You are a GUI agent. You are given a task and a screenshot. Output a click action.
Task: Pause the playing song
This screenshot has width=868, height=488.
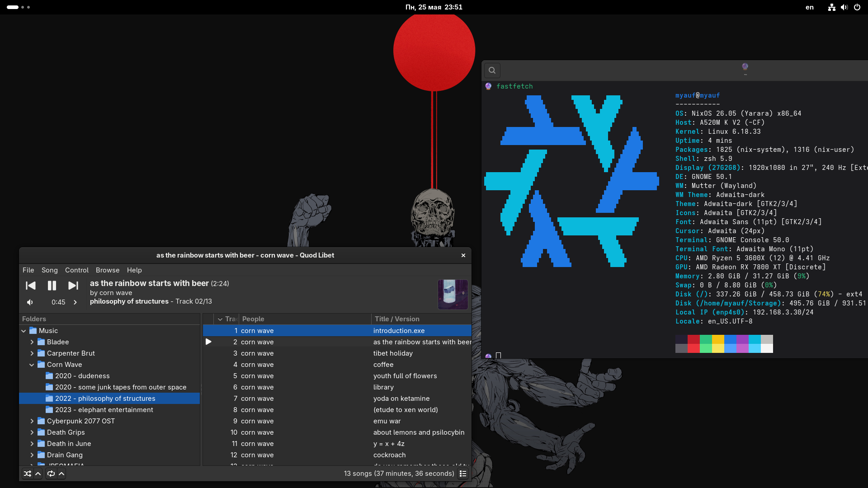52,286
